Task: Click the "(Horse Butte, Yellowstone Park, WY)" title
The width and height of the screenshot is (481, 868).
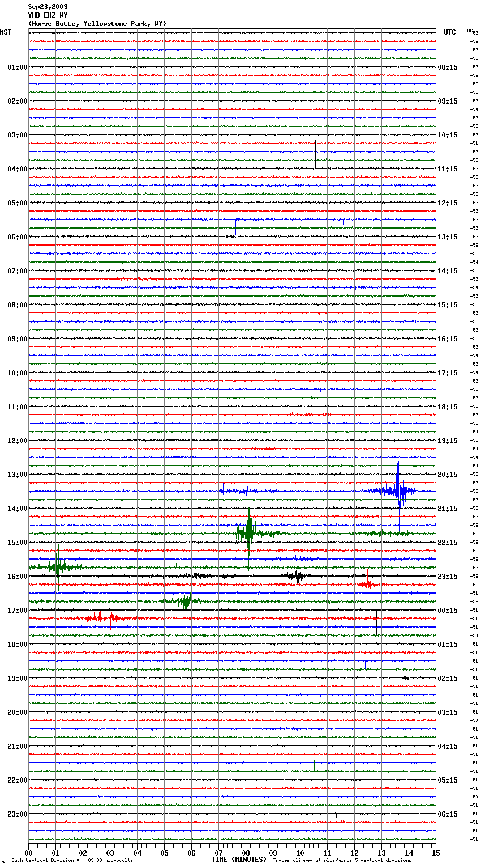Action: [x=97, y=24]
